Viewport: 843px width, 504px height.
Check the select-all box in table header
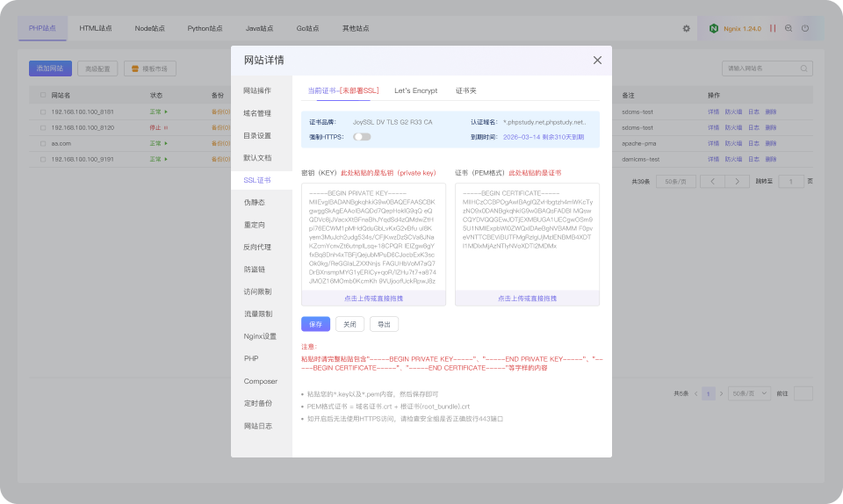(43, 95)
